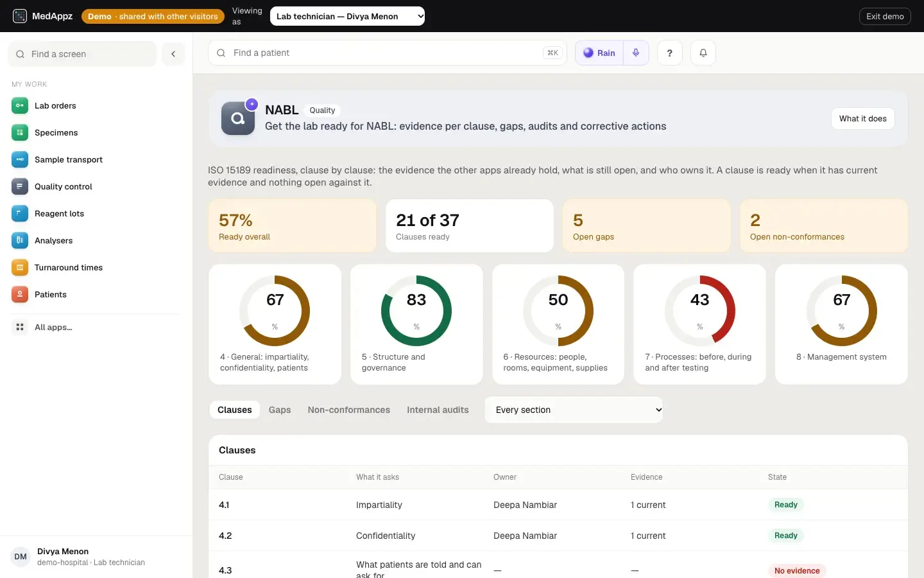Click the Demo shared with other visitors badge

click(x=153, y=16)
